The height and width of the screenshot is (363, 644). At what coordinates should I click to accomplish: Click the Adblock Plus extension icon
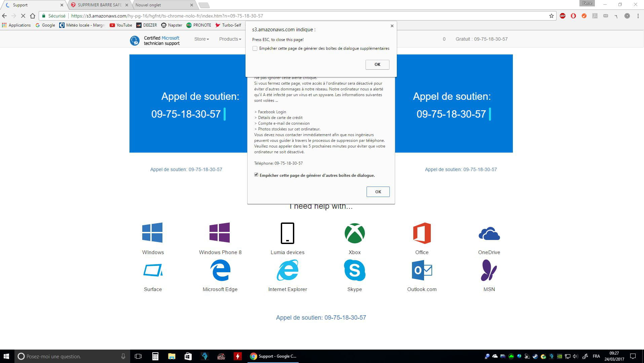pyautogui.click(x=563, y=16)
